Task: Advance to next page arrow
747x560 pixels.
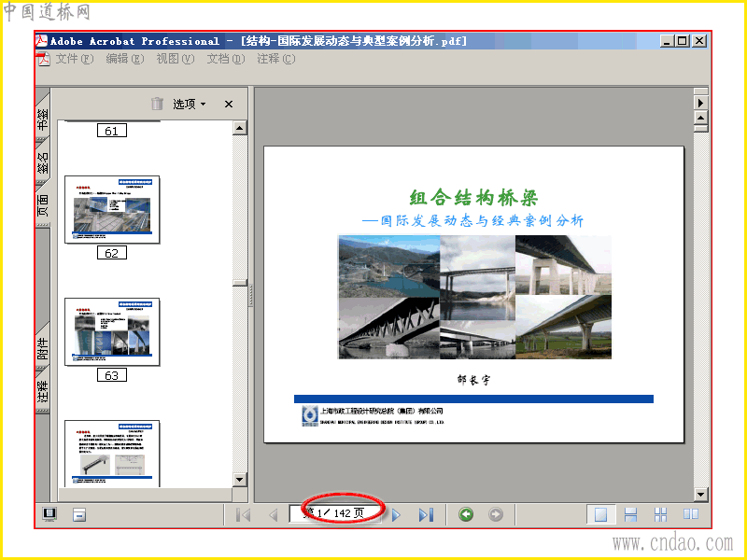Action: (396, 515)
